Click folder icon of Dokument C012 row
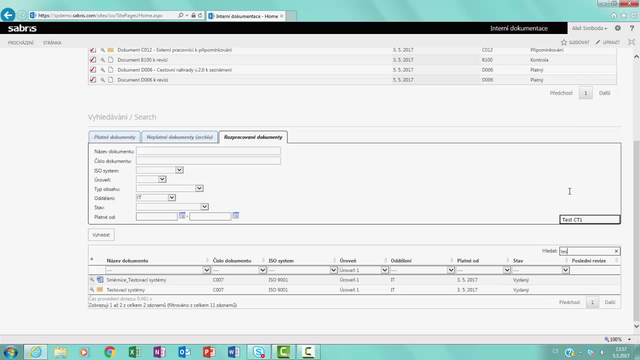640x360 pixels. [111, 50]
